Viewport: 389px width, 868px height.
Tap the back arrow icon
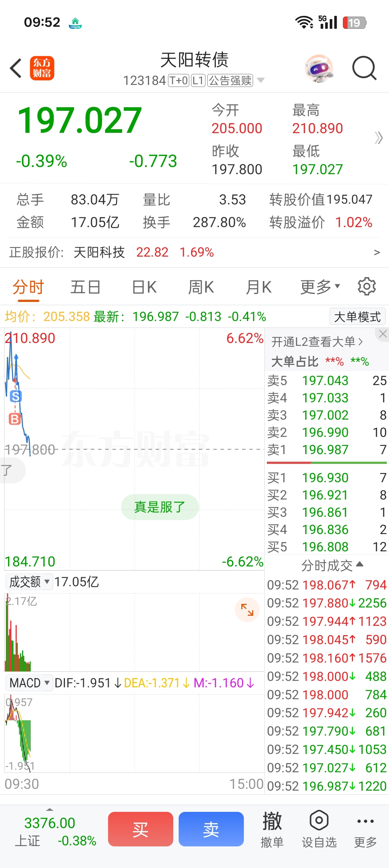16,68
